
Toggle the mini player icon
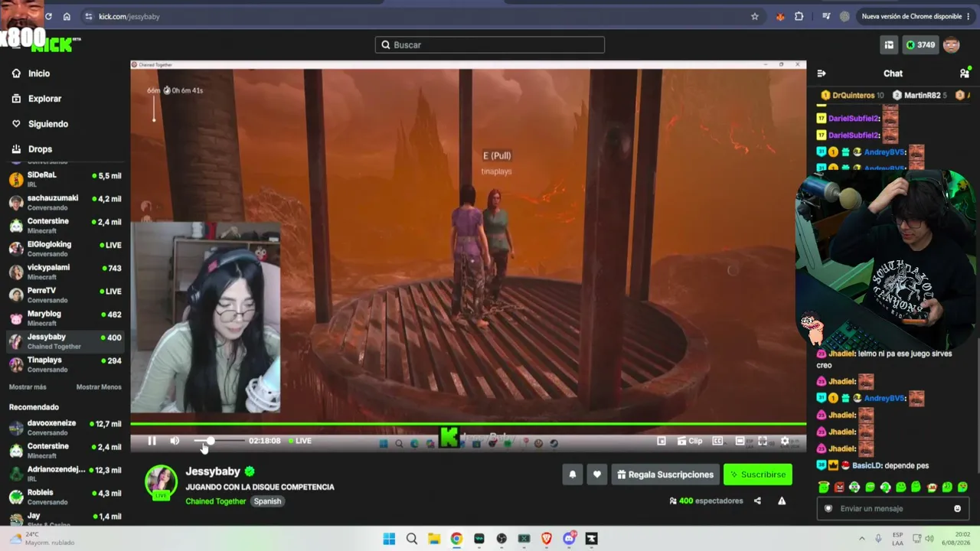(661, 441)
